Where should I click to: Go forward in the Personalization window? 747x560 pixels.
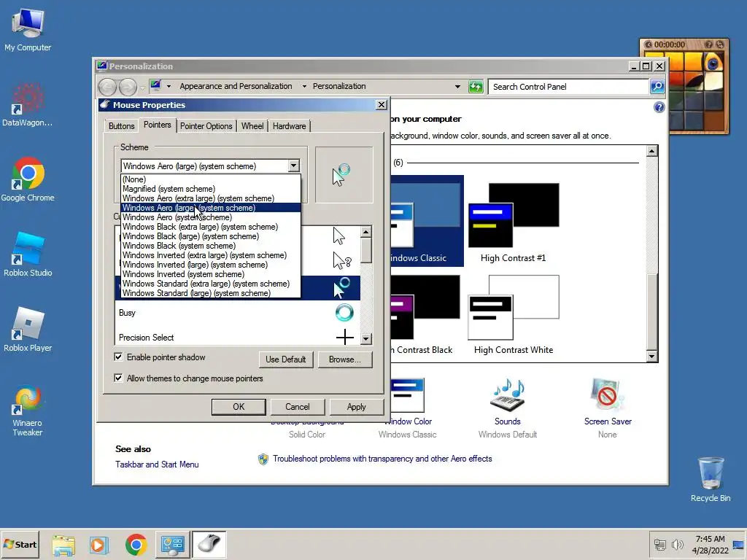(128, 87)
